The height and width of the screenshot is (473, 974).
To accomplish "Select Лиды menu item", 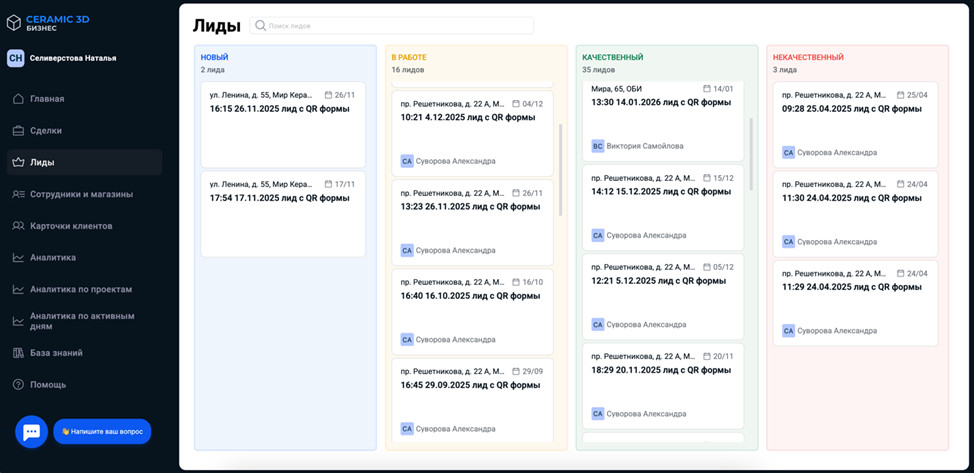I will pyautogui.click(x=84, y=162).
